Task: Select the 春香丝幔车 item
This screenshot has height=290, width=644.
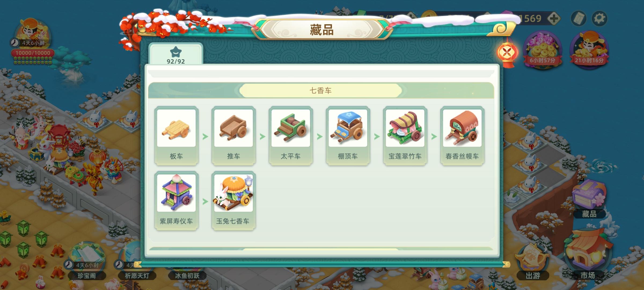Action: (462, 136)
